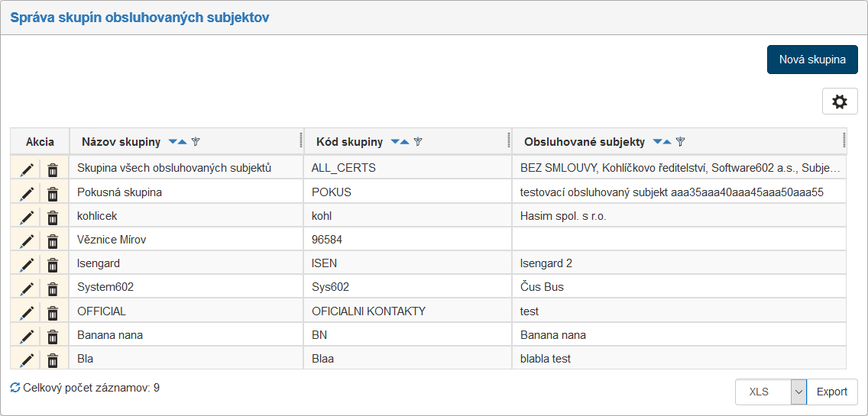Screen dimensions: 868x416
Task: Open filter for Kód skupiny column
Action: [x=418, y=142]
